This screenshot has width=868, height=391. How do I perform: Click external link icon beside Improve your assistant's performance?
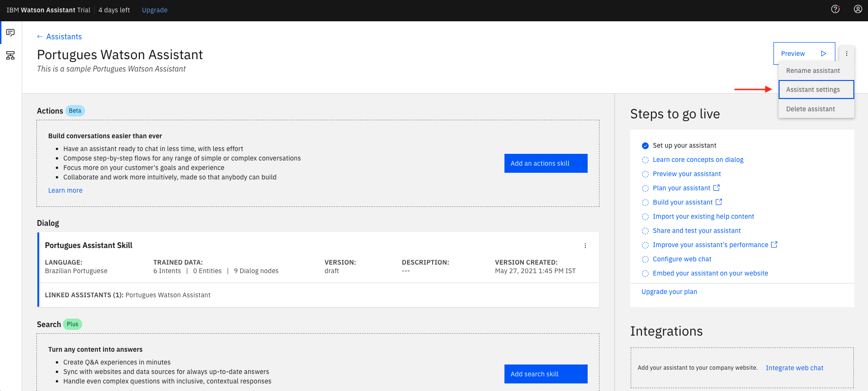click(774, 245)
